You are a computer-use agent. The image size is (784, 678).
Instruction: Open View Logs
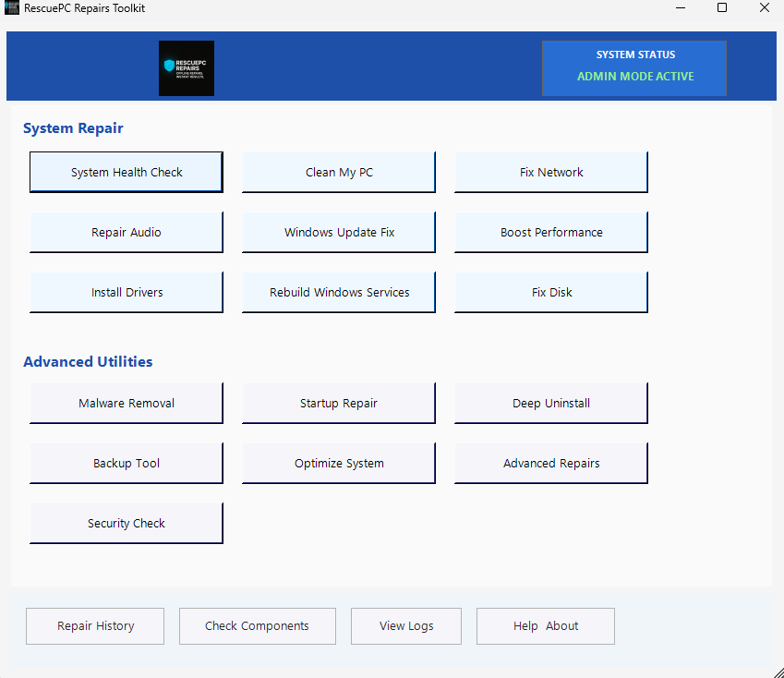(x=406, y=626)
